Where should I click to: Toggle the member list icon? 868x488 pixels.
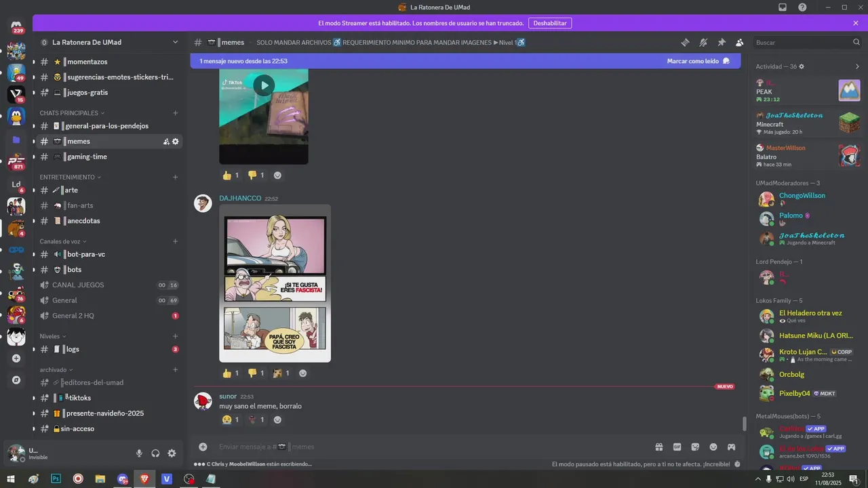click(739, 42)
